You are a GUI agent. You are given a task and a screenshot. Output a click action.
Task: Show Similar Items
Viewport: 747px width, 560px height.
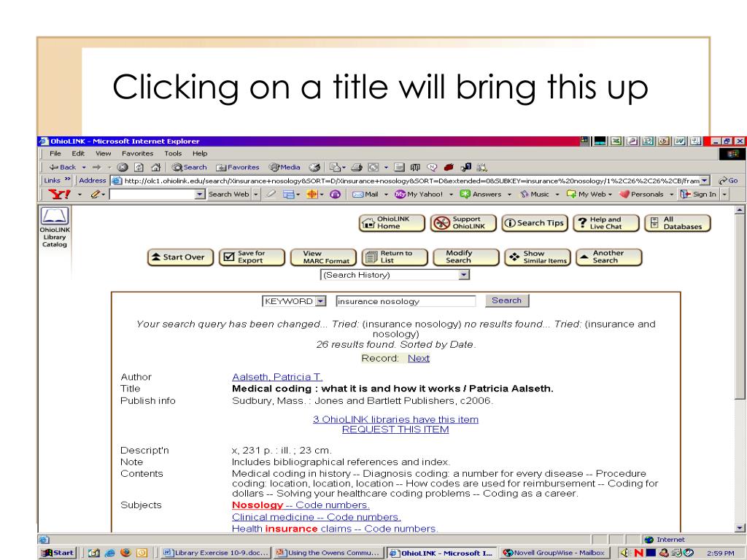coord(538,257)
